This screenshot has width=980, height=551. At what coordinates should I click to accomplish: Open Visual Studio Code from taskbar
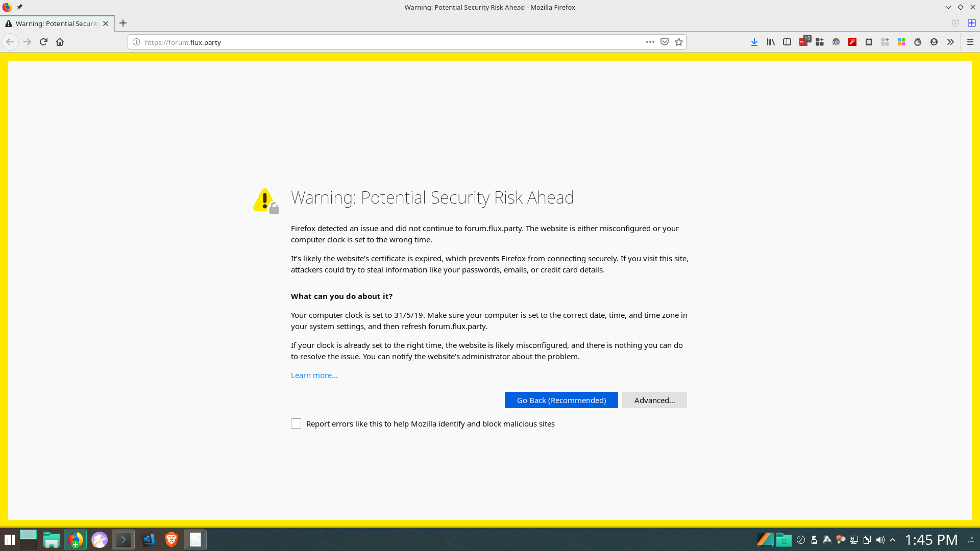pos(148,540)
